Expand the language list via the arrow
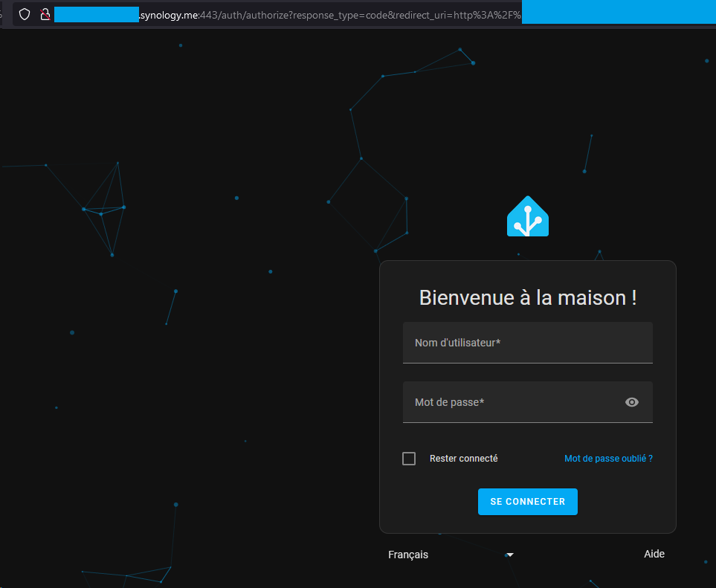This screenshot has width=716, height=588. [x=509, y=555]
